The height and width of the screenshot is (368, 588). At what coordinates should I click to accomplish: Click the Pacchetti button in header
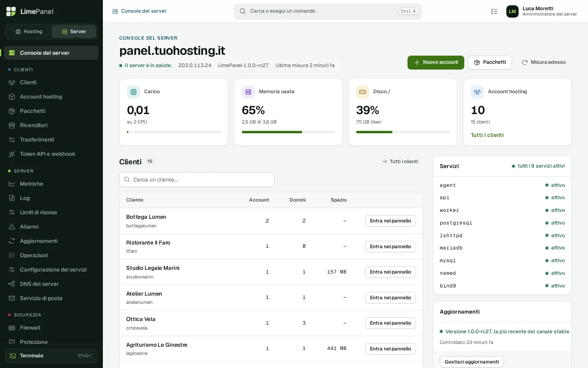[x=490, y=63]
